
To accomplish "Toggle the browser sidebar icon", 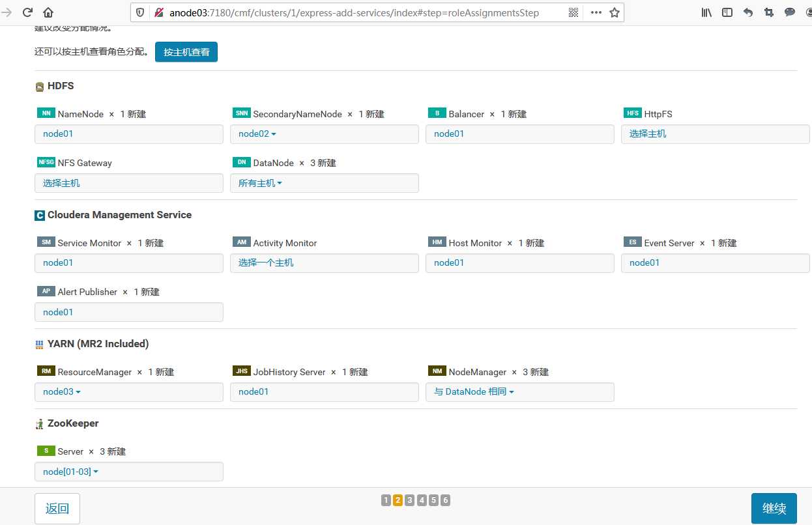I will click(x=727, y=12).
